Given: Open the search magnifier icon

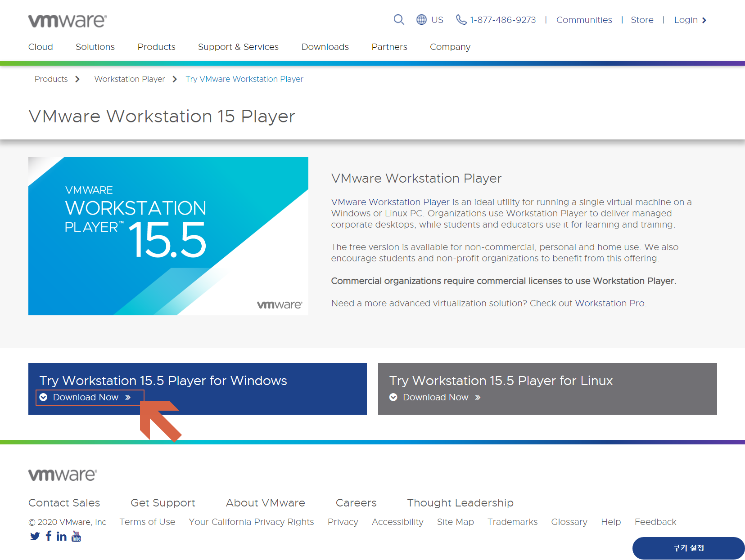Looking at the screenshot, I should [x=399, y=20].
